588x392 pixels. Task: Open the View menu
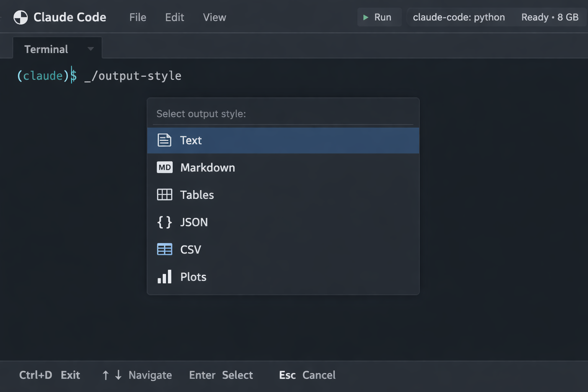(214, 17)
